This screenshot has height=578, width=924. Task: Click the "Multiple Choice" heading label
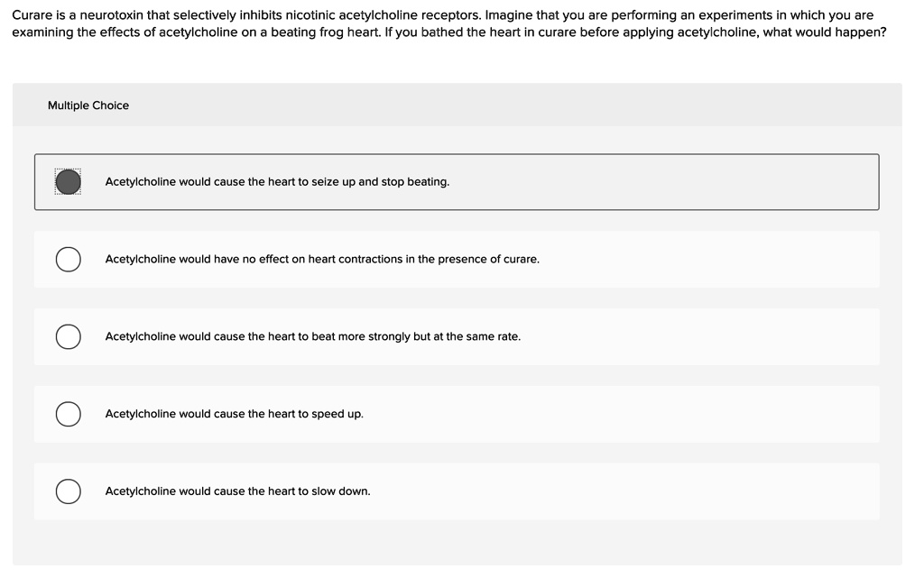coord(88,106)
